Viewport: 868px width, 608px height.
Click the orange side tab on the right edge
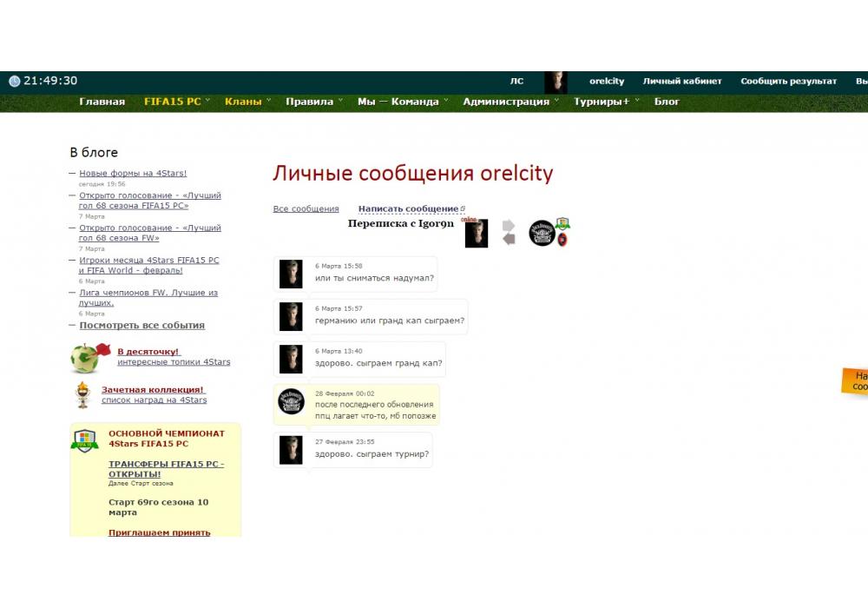855,382
